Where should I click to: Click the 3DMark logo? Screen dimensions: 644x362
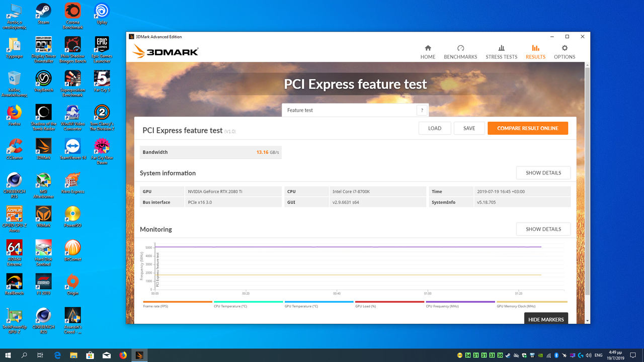click(166, 51)
